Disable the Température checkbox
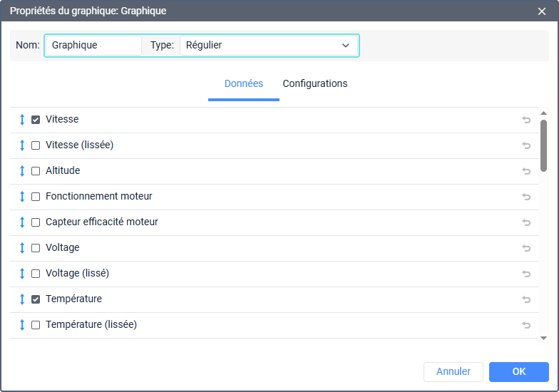 click(36, 299)
